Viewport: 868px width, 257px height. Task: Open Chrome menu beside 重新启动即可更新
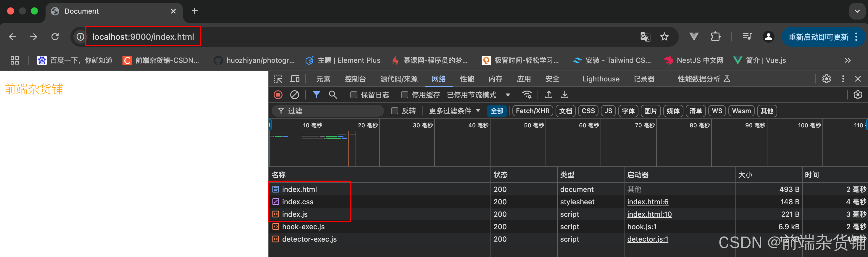(x=856, y=37)
